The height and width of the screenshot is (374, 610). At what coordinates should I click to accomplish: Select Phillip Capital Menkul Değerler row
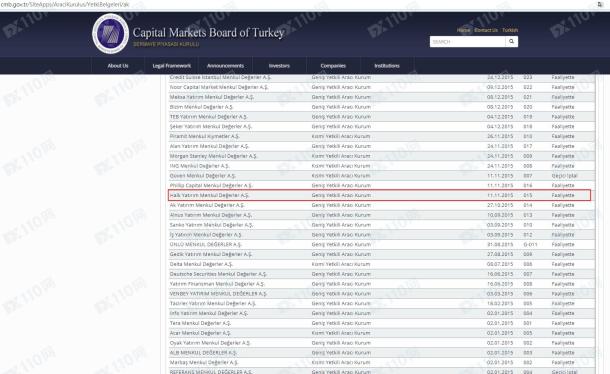point(382,186)
